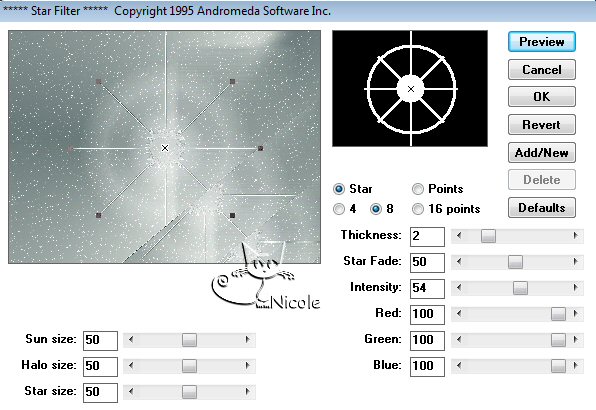The image size is (596, 410).
Task: Click the Intensity slider left arrow
Action: 459,288
